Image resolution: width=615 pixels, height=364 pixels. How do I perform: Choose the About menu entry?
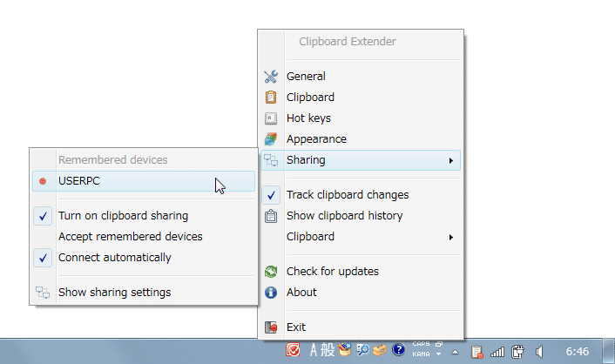360,293
